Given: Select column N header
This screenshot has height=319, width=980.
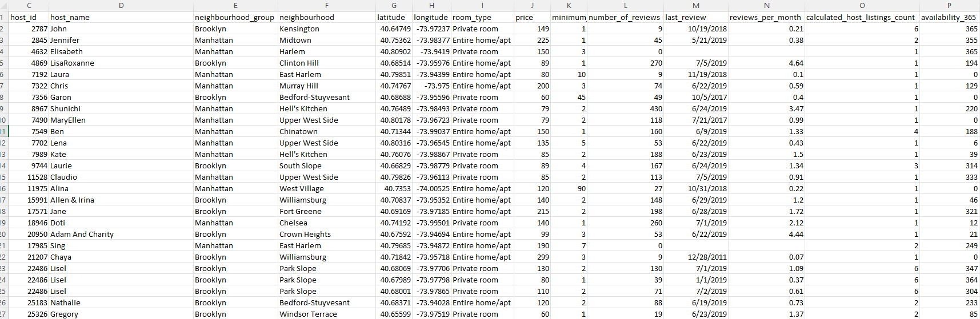Looking at the screenshot, I should tap(767, 5).
